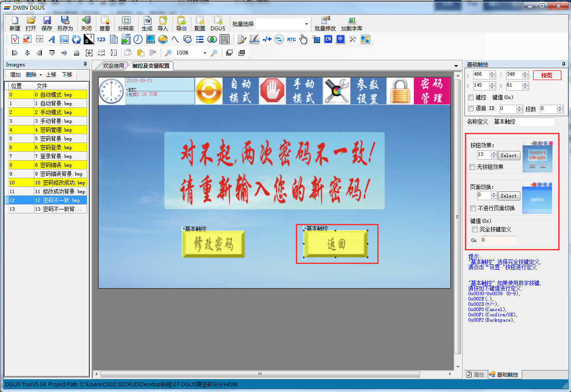571x392 pixels.
Task: Select the -/+ incremental adjustment tool
Action: pyautogui.click(x=267, y=40)
